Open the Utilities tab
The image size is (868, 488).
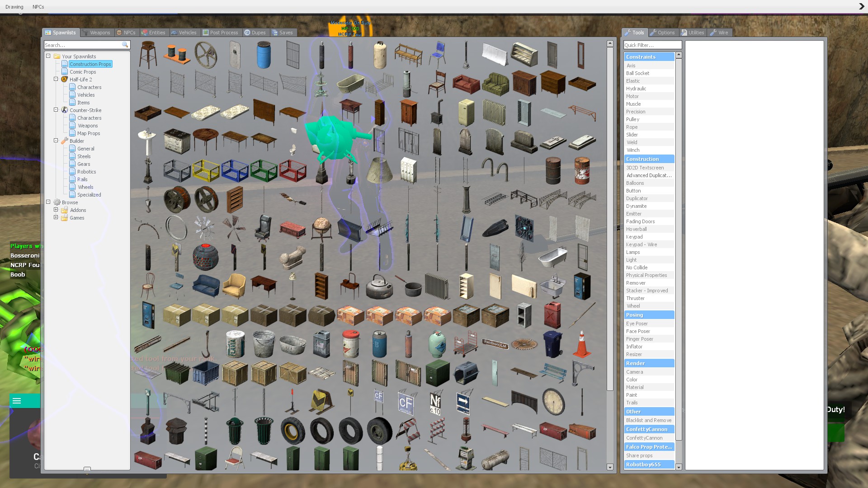coord(693,33)
